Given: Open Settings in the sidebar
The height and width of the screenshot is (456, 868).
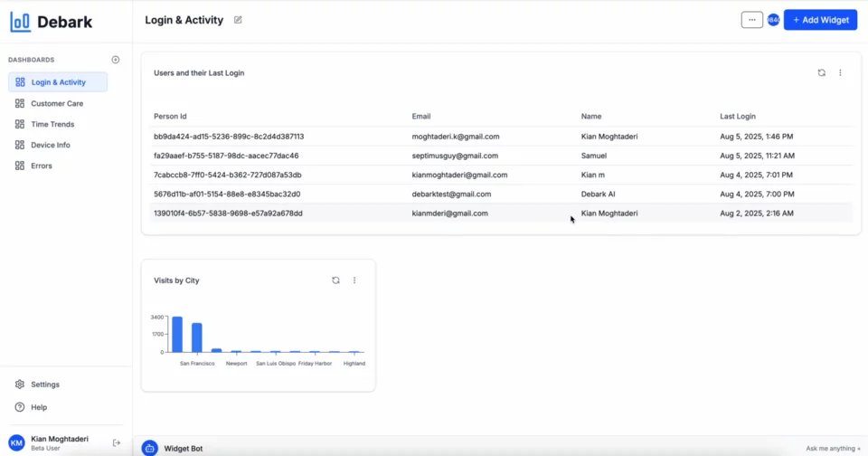Looking at the screenshot, I should point(45,385).
